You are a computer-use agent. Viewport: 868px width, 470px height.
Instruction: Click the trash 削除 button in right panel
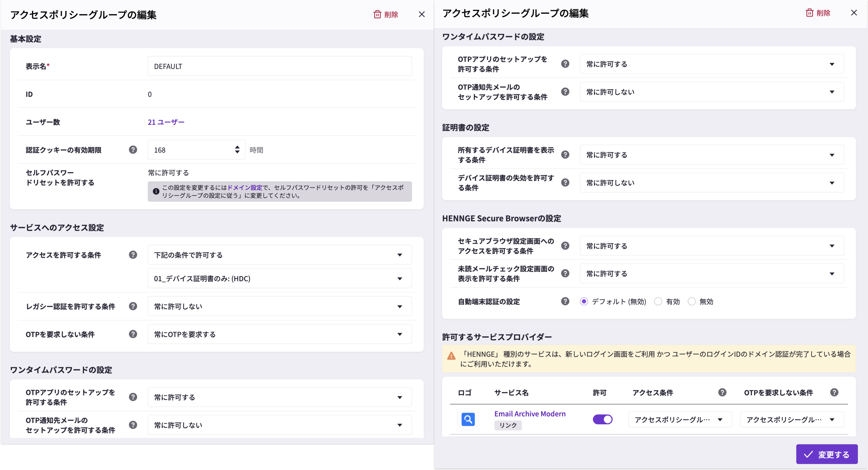818,13
